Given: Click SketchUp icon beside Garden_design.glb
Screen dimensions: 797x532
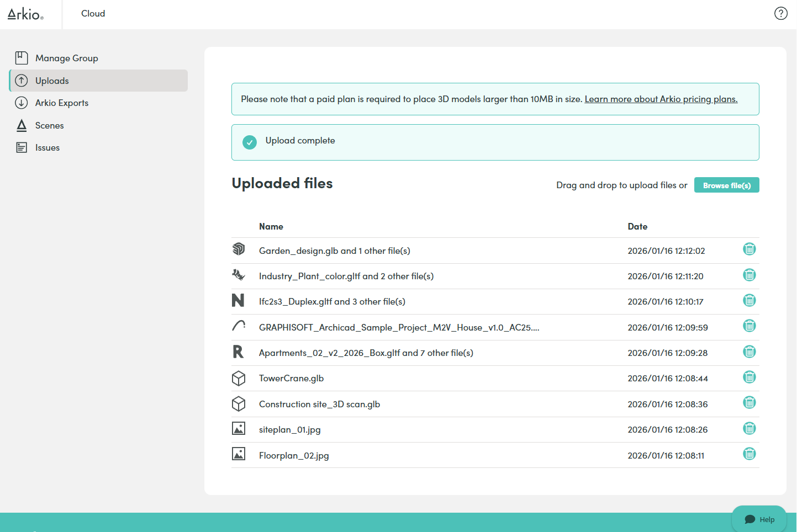Looking at the screenshot, I should 239,249.
